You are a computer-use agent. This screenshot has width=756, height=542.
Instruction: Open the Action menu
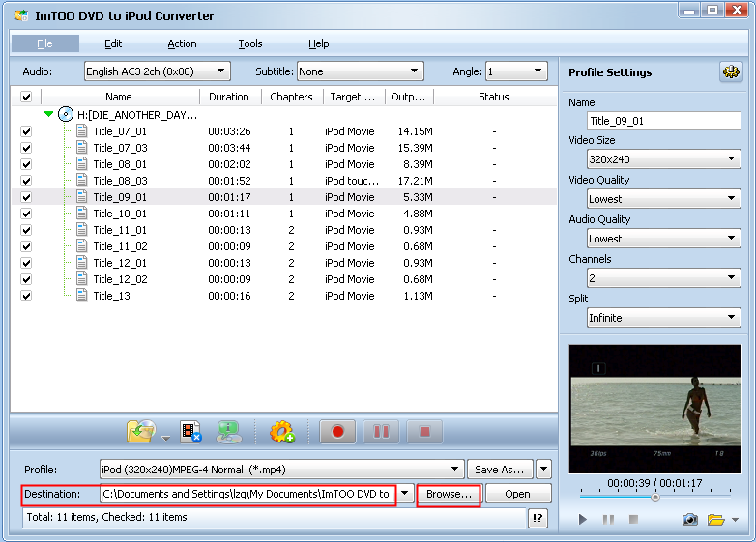coord(182,43)
